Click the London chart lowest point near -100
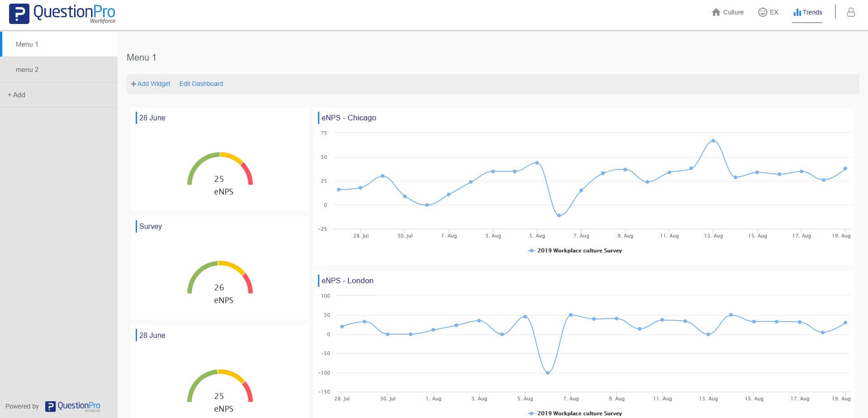 tap(548, 373)
